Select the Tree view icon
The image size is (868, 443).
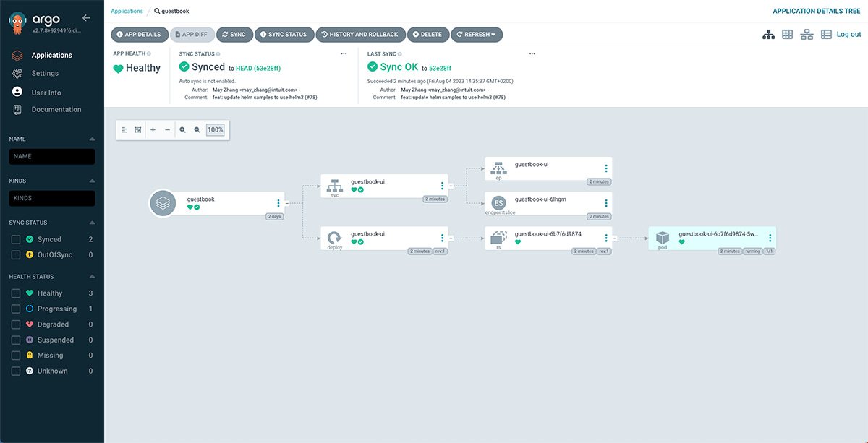point(768,34)
